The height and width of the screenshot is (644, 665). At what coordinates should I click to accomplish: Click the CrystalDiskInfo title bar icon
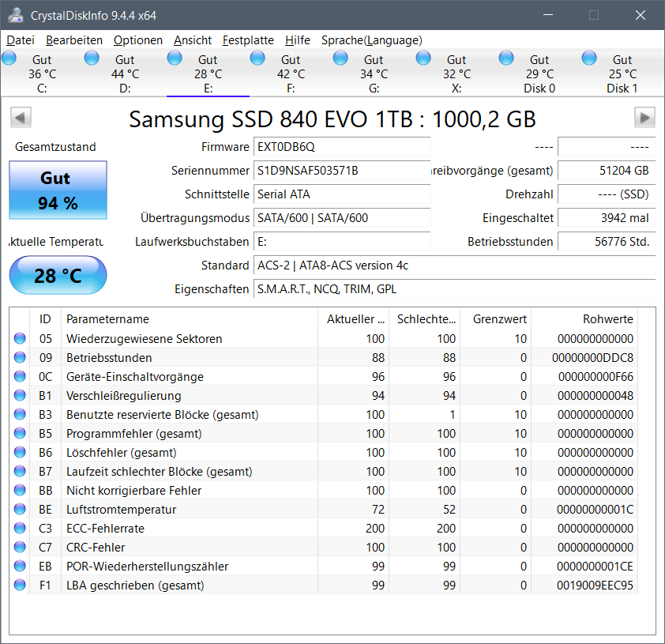[16, 15]
